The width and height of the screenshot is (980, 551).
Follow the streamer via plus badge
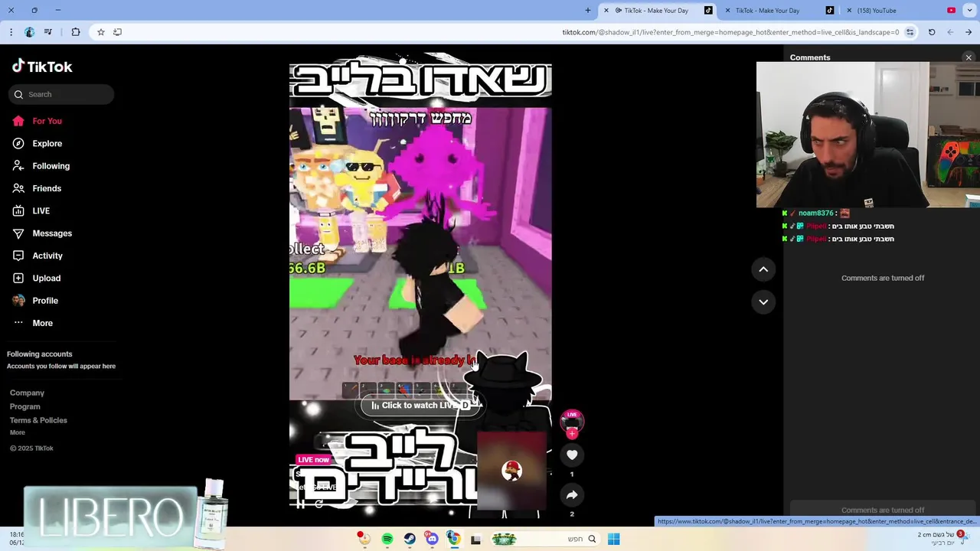point(572,433)
